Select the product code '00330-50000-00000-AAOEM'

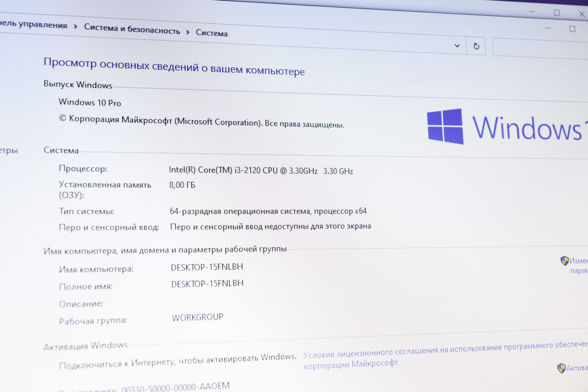tap(176, 387)
